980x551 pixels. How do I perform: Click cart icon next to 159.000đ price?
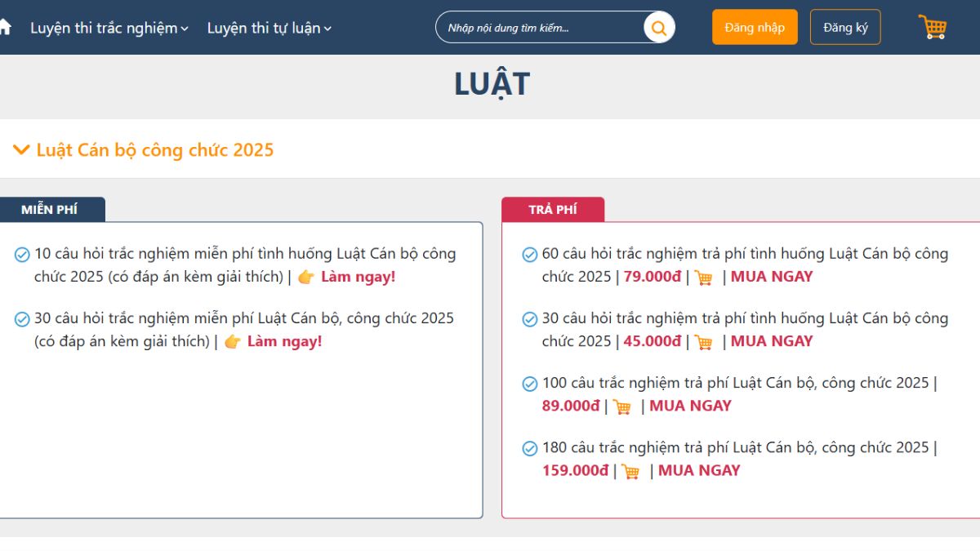630,471
